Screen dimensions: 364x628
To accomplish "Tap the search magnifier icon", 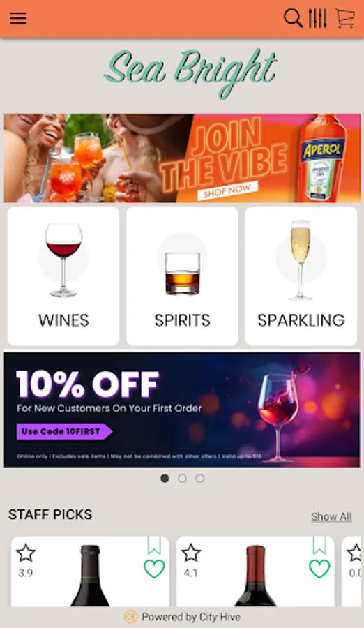I will (293, 18).
